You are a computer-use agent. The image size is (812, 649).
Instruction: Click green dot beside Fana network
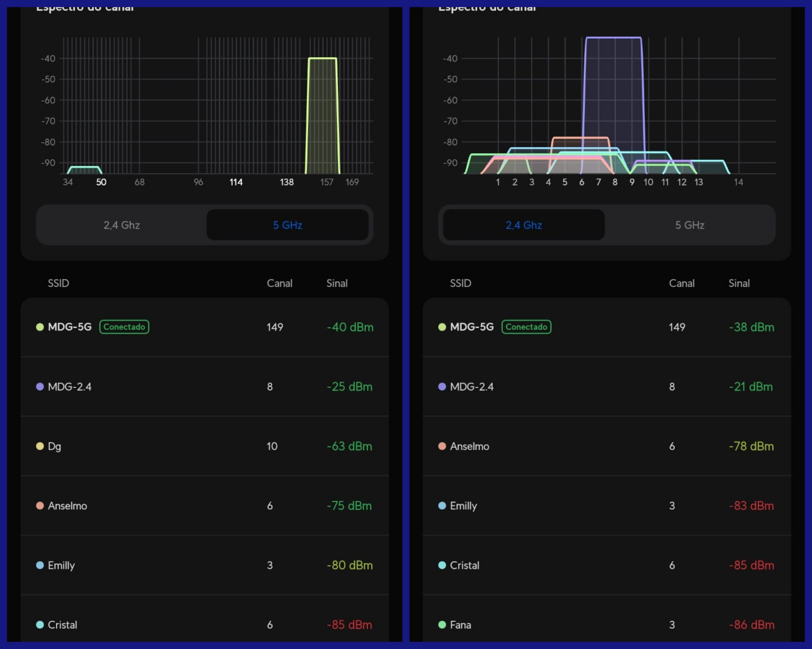pos(442,624)
